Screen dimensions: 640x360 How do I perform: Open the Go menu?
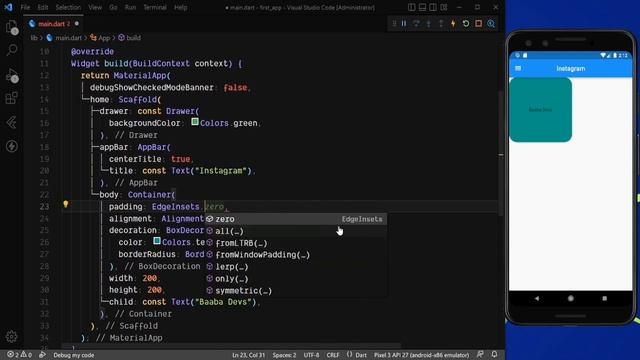click(113, 7)
